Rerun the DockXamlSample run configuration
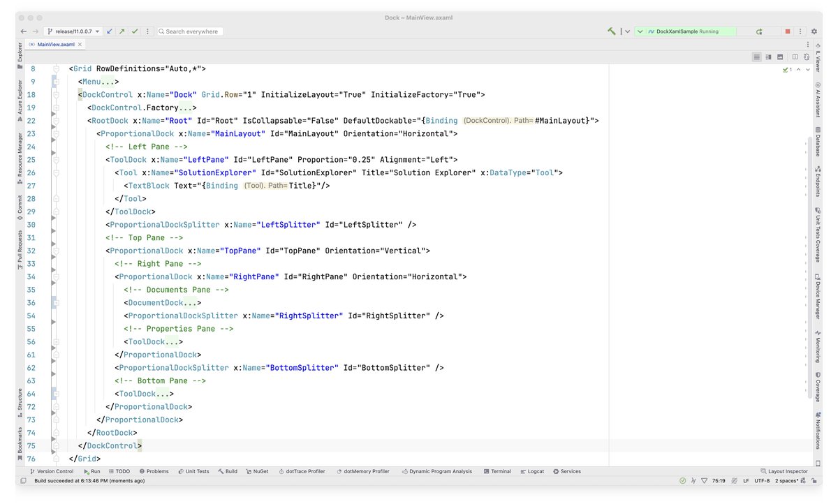This screenshot has height=504, width=838. tap(758, 31)
